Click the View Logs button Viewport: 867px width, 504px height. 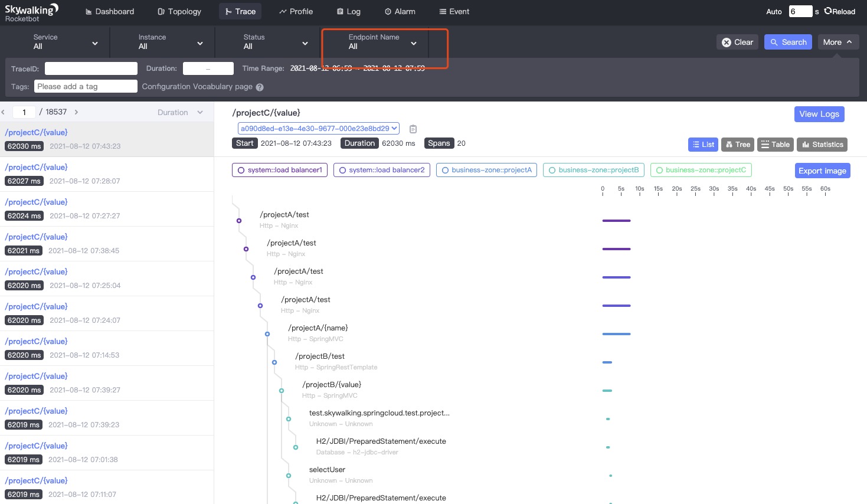click(819, 114)
